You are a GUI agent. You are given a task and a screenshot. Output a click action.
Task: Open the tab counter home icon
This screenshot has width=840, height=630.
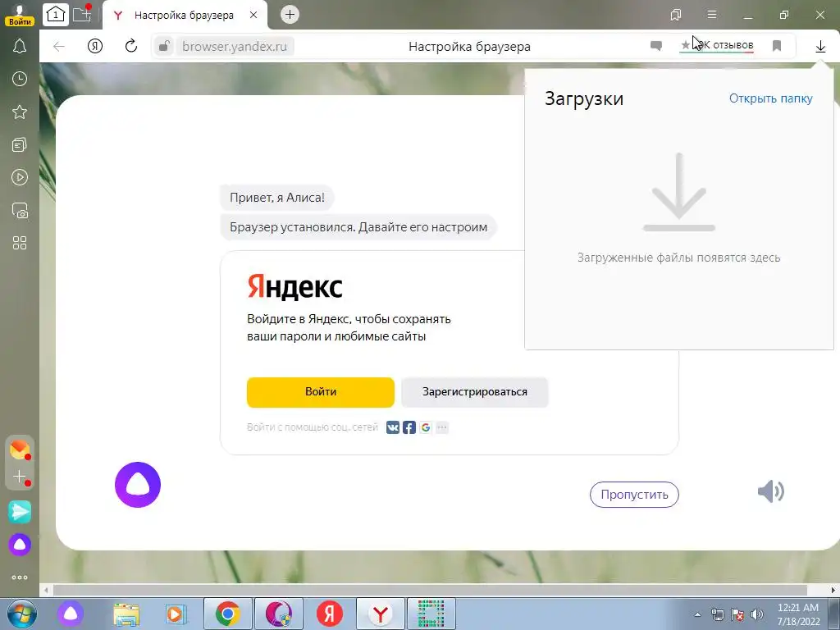56,15
